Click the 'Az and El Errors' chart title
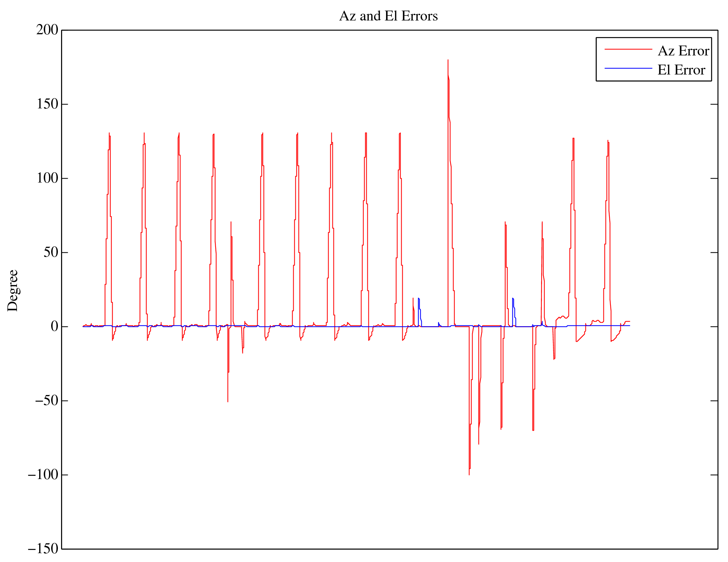728x562 pixels. coord(388,16)
